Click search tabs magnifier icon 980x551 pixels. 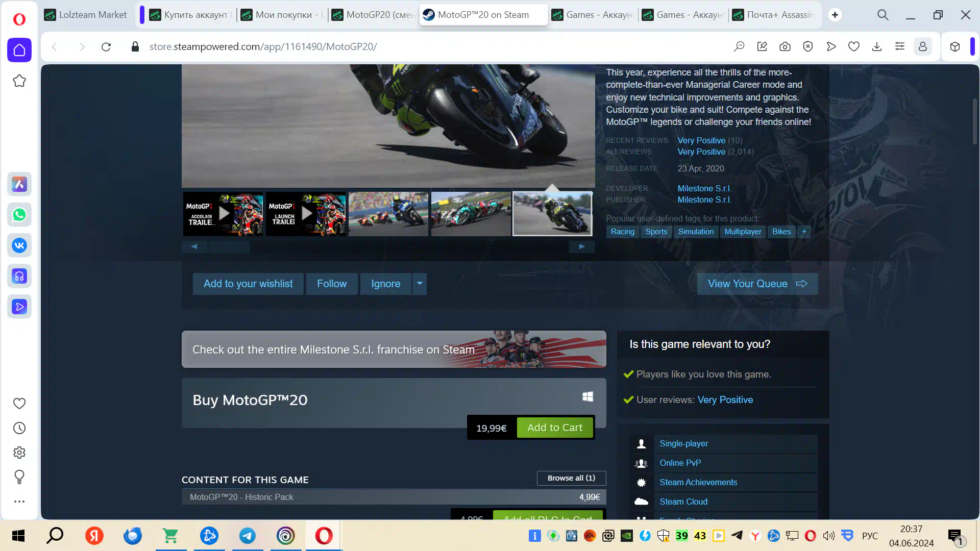coord(883,15)
